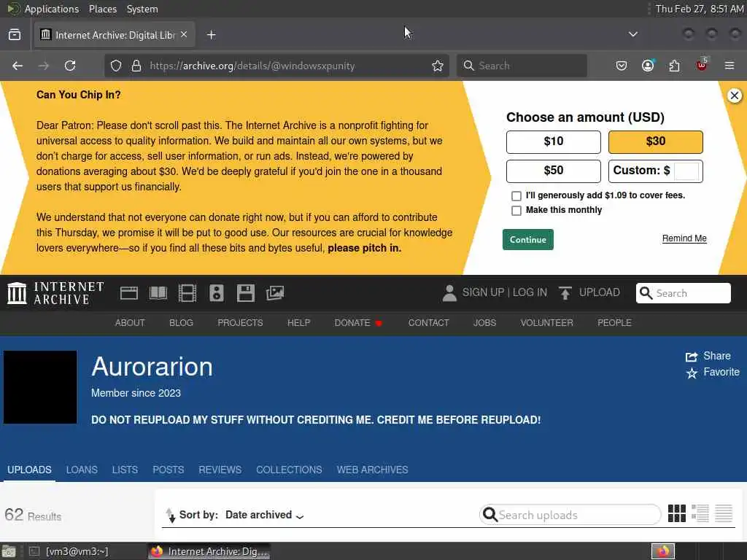Click the Internet Archive site search box
The image size is (747, 560).
point(683,293)
